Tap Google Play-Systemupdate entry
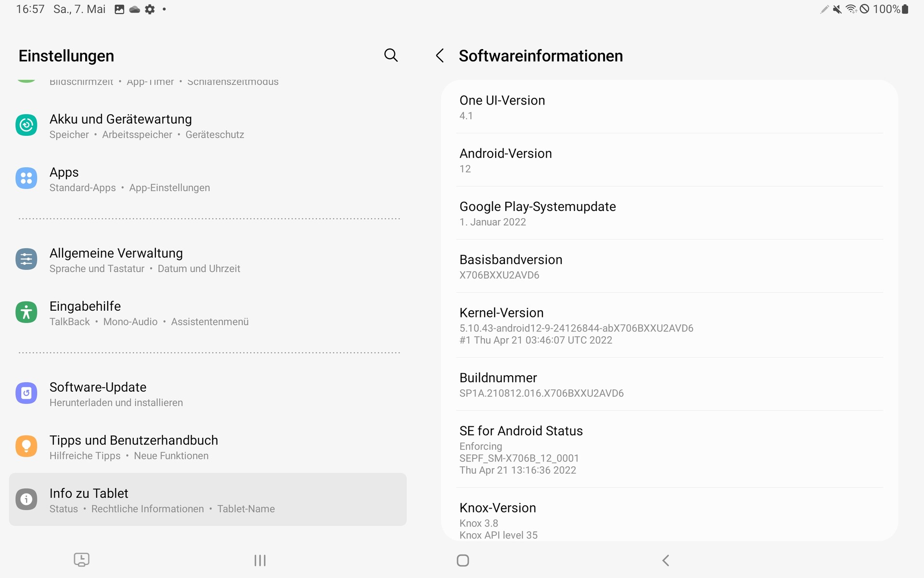Viewport: 924px width, 578px height. click(669, 213)
